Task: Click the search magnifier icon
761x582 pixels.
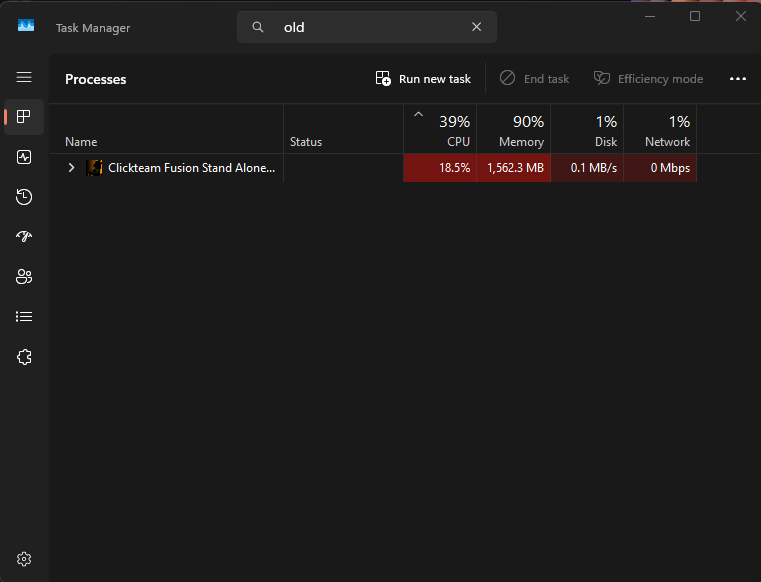Action: pyautogui.click(x=258, y=27)
